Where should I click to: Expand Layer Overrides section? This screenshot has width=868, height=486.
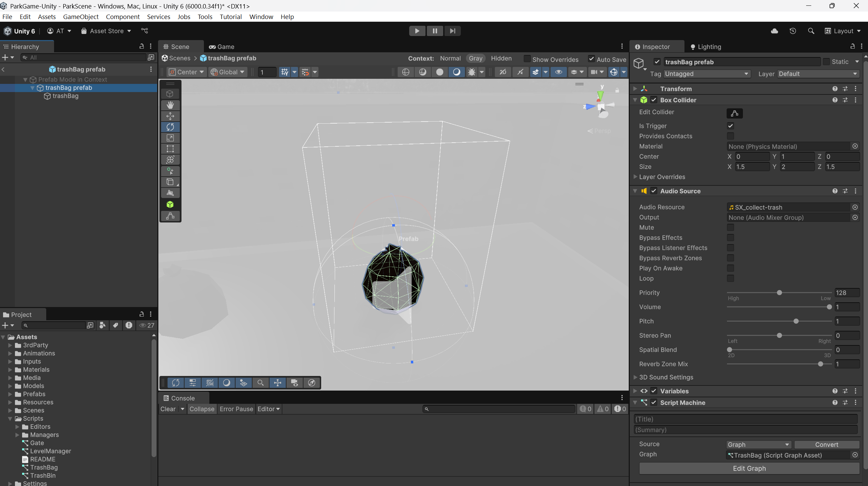(x=635, y=177)
